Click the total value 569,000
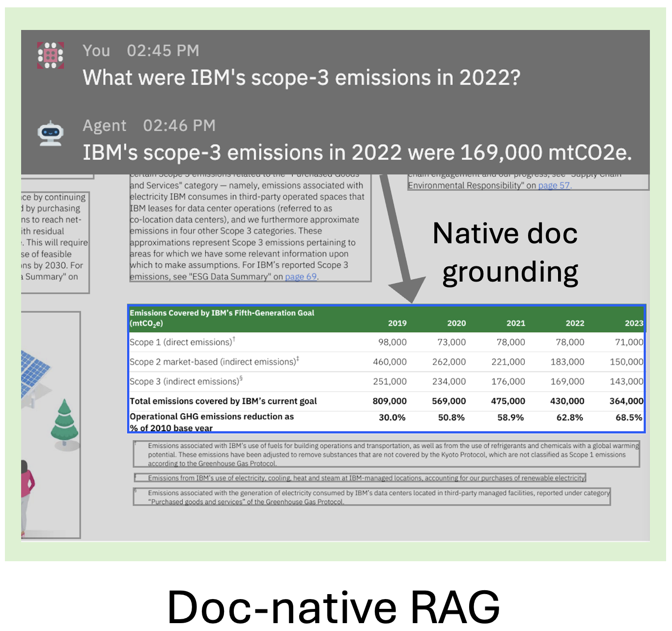Screen dimensions: 672x631 (449, 401)
